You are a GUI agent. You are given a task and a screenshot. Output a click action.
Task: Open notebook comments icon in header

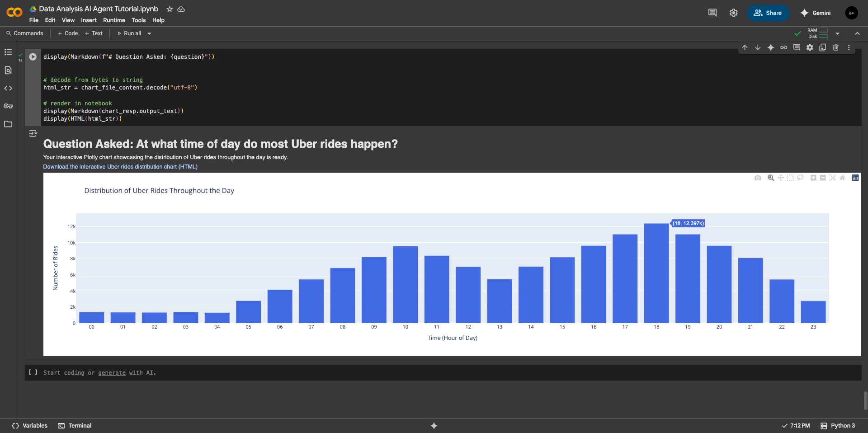tap(712, 13)
